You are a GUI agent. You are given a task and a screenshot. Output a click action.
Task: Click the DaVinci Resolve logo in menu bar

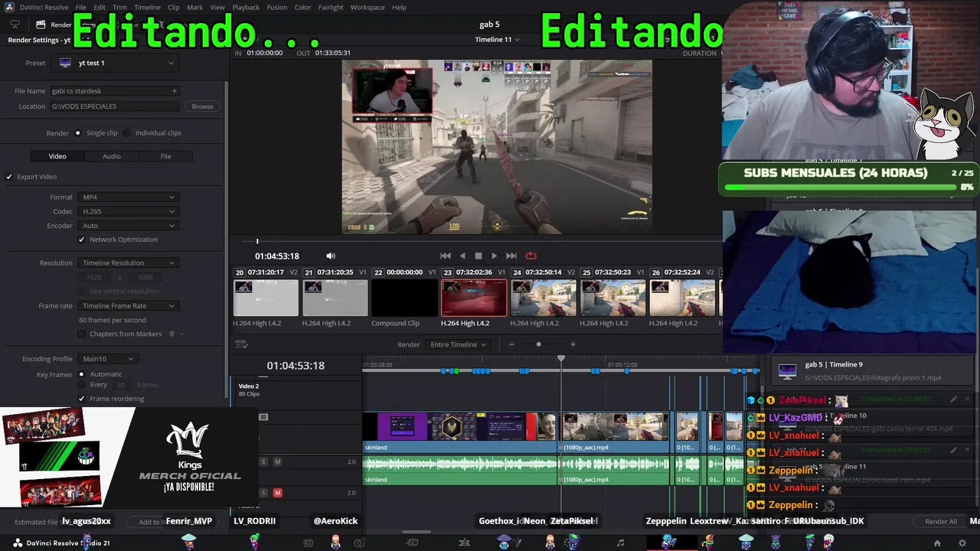pyautogui.click(x=10, y=7)
